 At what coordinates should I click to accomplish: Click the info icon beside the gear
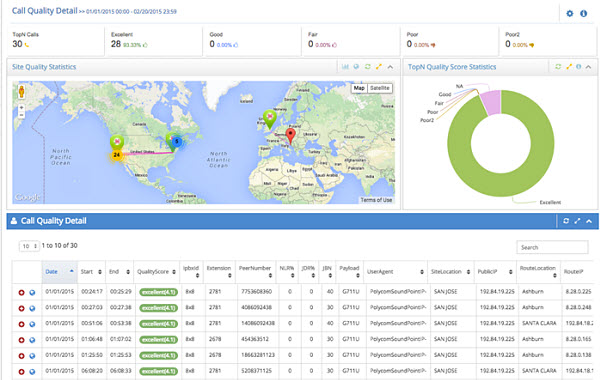[584, 13]
